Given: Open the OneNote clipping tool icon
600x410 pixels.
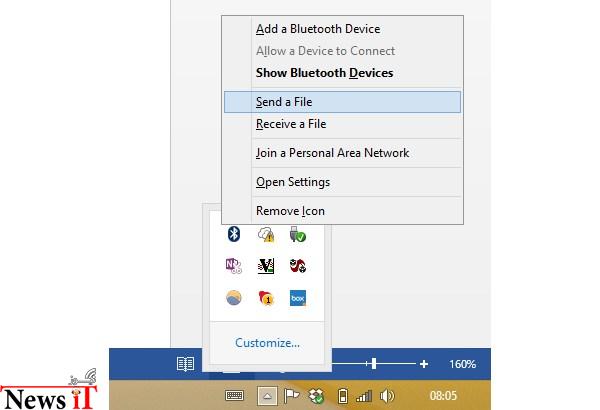Looking at the screenshot, I should 234,266.
